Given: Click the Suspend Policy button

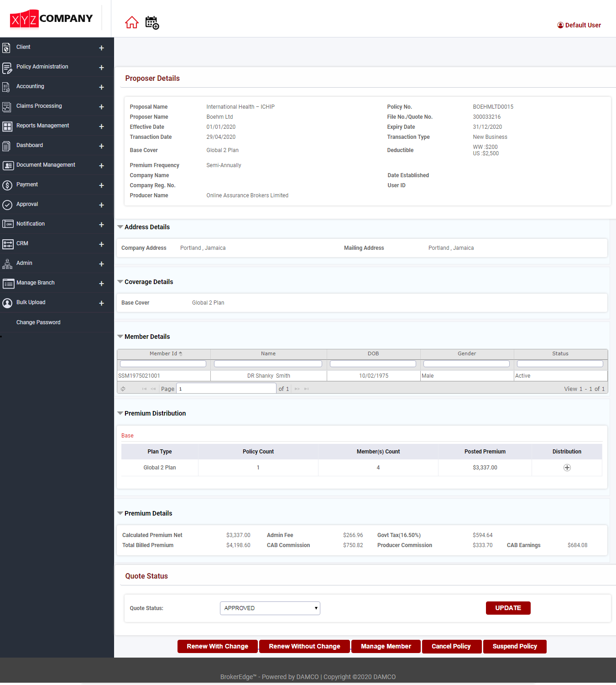Looking at the screenshot, I should (515, 647).
